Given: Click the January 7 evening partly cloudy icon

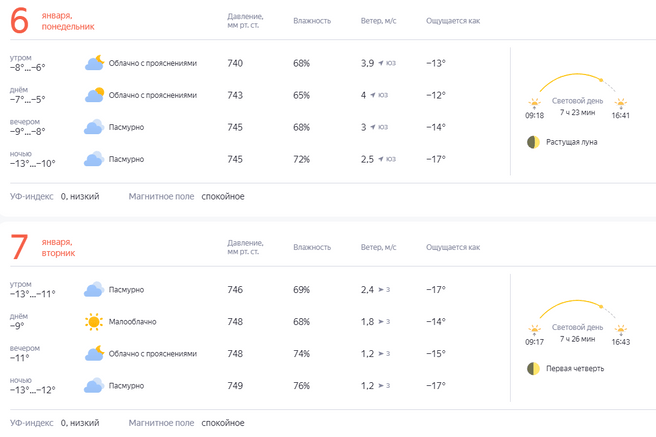Looking at the screenshot, I should (95, 354).
